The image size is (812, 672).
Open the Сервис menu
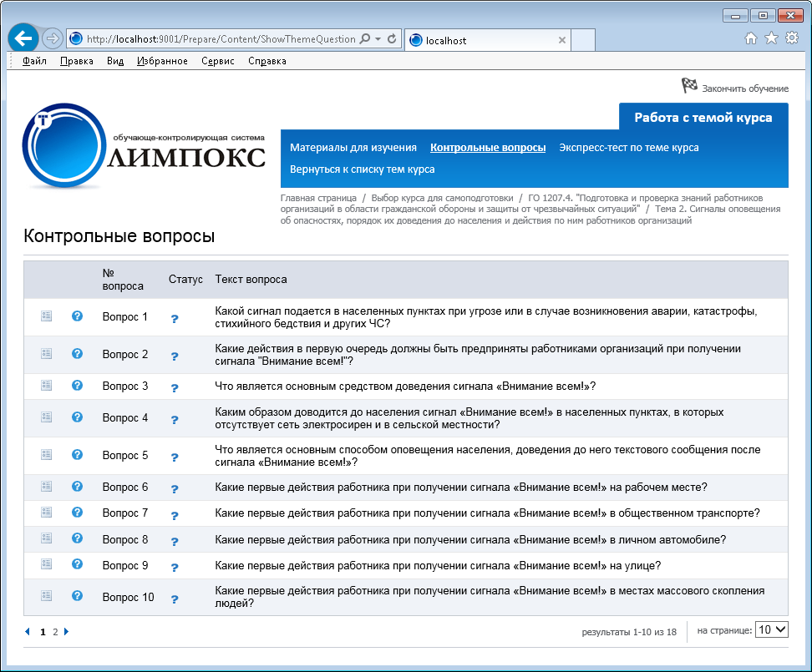point(217,61)
